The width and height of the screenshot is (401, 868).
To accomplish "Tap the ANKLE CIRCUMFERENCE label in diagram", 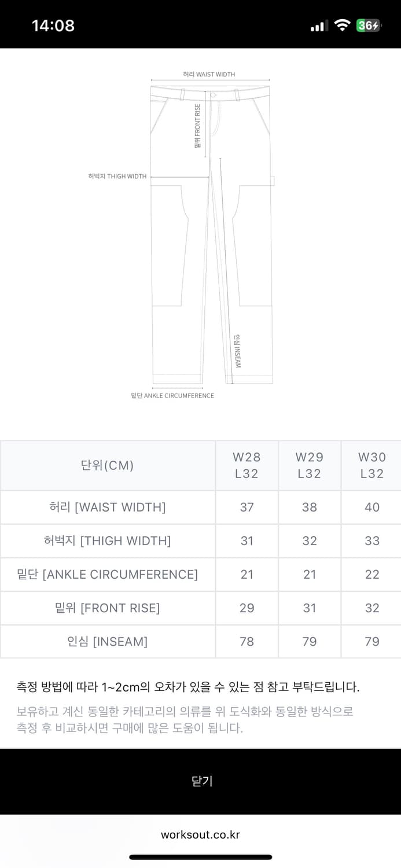I will pos(172,396).
